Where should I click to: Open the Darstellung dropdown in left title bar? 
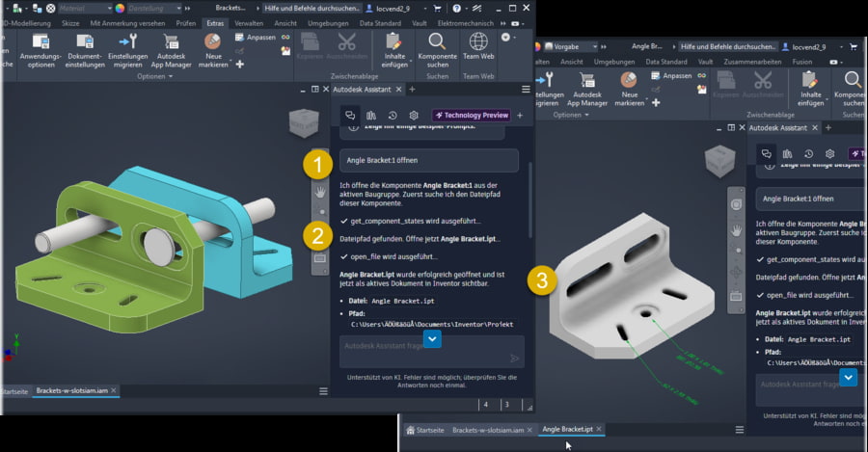click(154, 9)
